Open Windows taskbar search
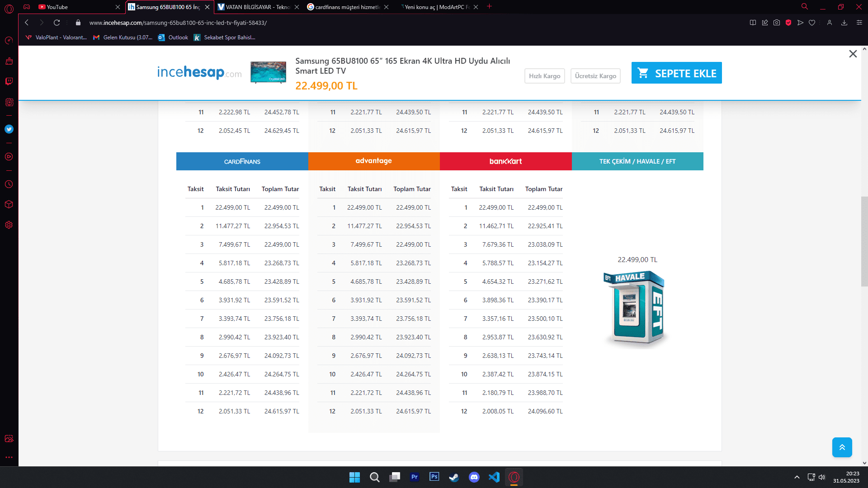Image resolution: width=868 pixels, height=488 pixels. (374, 477)
